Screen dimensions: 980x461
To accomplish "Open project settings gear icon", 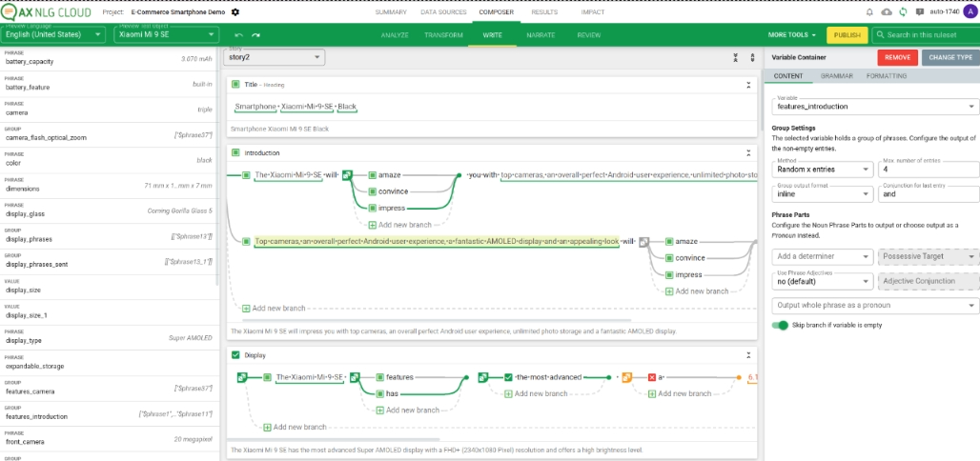I will pos(235,11).
